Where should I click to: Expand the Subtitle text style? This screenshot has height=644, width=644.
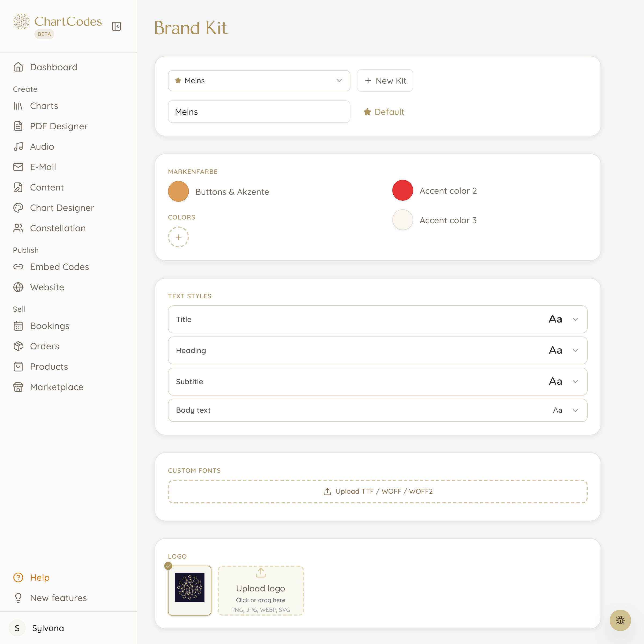(378, 381)
